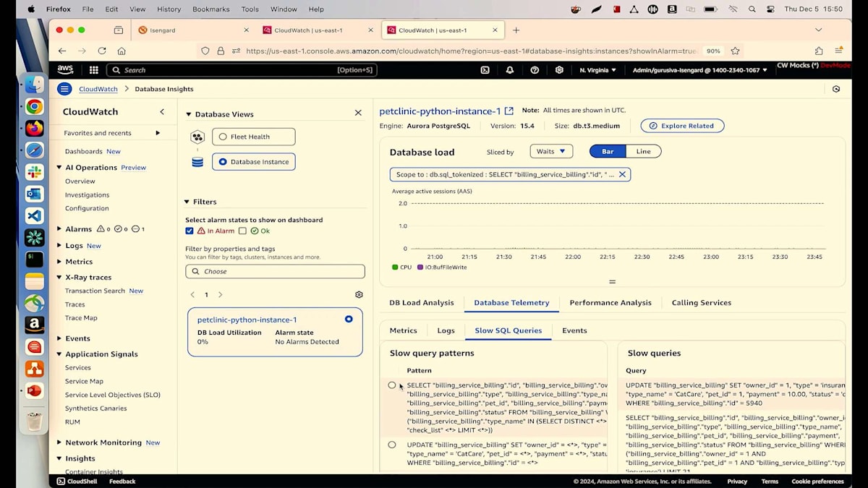Open the Sliced by Waits dropdown
868x488 pixels.
[x=551, y=151]
